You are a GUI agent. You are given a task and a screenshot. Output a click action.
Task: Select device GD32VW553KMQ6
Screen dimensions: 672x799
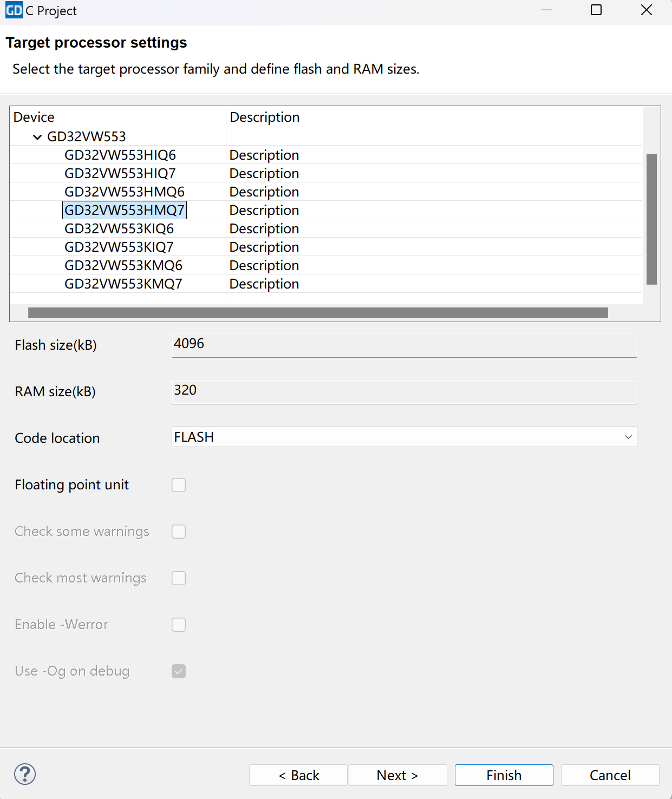tap(123, 266)
